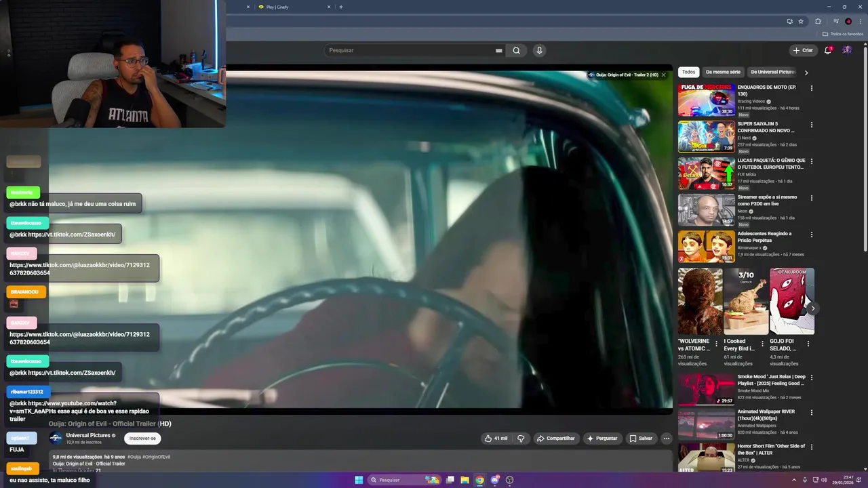Open File Explorer from the taskbar

(x=465, y=480)
